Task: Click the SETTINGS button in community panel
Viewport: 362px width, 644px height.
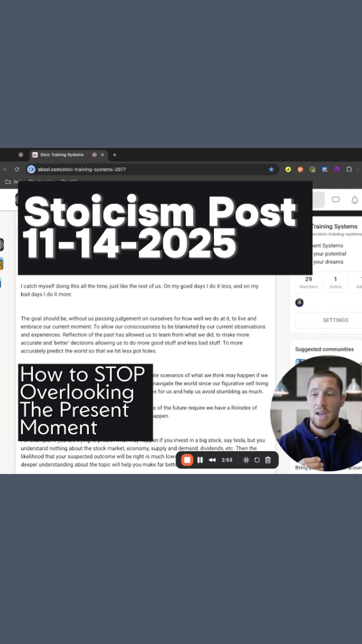Action: point(335,320)
